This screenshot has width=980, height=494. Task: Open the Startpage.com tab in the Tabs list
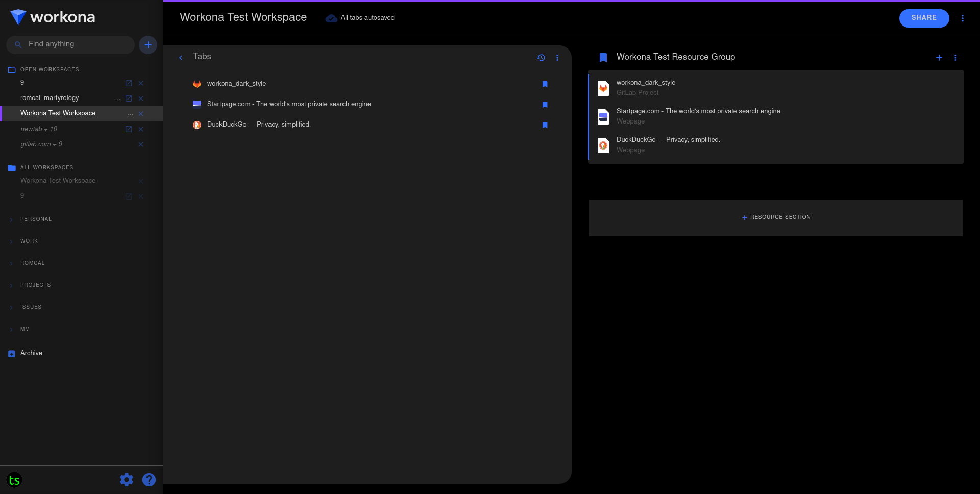(x=289, y=104)
